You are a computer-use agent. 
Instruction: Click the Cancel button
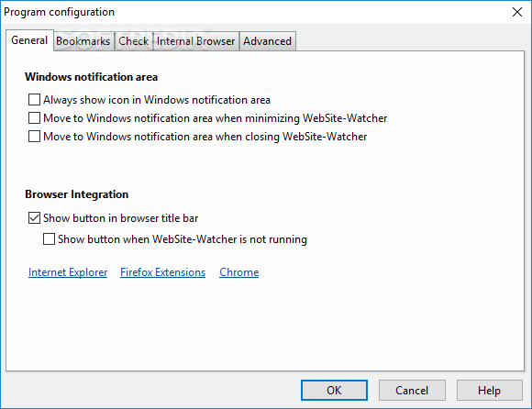point(412,391)
